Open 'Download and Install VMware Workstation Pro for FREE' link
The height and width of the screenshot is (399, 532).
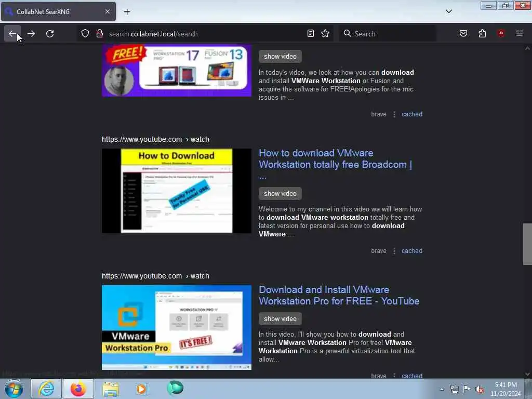[339, 295]
